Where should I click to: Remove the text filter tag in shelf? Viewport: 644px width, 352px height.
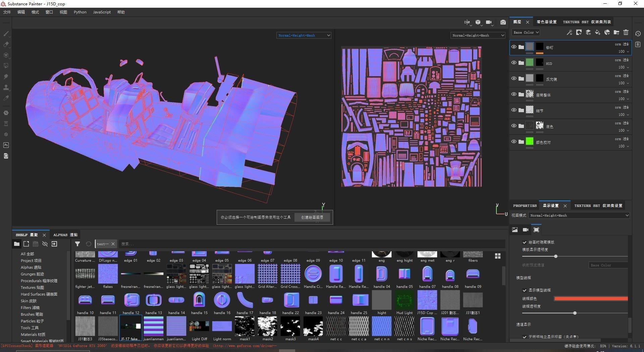click(113, 244)
